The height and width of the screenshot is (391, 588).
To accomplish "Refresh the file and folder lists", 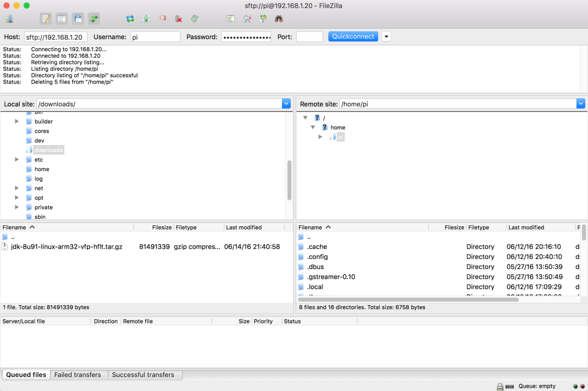I will tap(130, 18).
